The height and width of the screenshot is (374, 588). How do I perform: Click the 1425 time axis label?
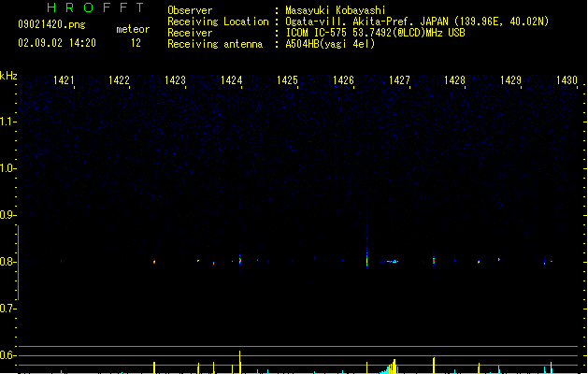[287, 80]
